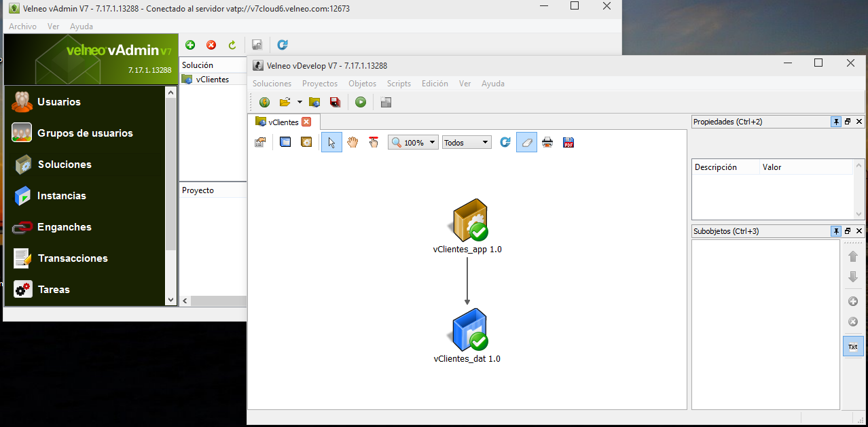Select vClientes in vAdmin Solución list

tap(213, 79)
